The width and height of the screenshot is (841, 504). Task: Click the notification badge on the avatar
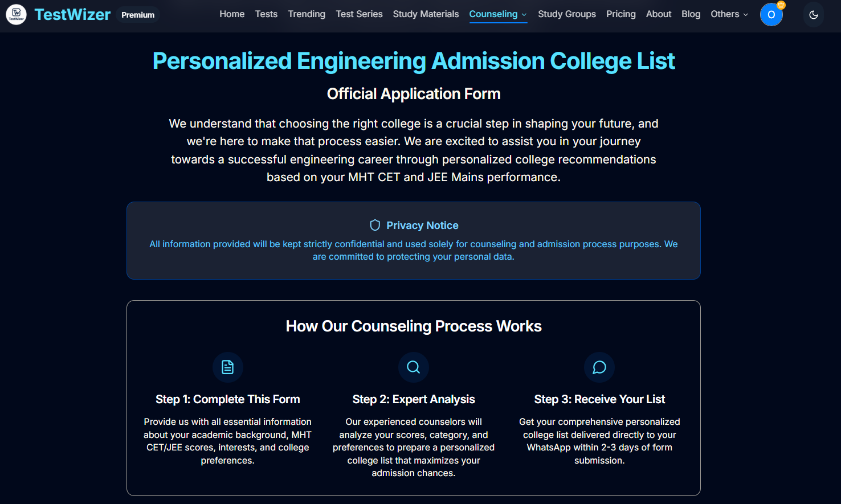[x=780, y=6]
